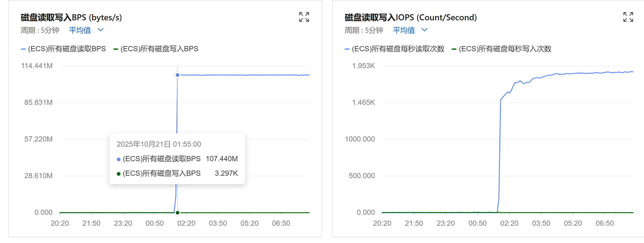Open the 平均值 statistic dropdown in BPS chart
The width and height of the screenshot is (644, 243).
tap(80, 30)
